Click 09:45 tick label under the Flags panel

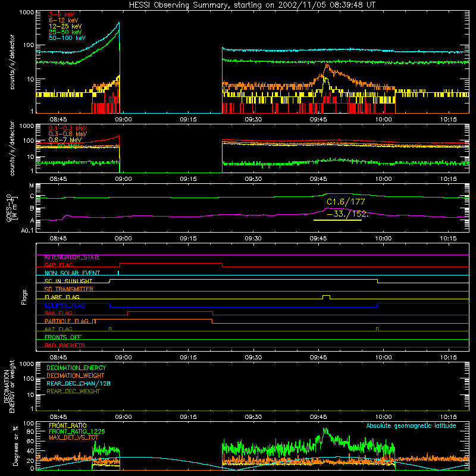tap(318, 358)
